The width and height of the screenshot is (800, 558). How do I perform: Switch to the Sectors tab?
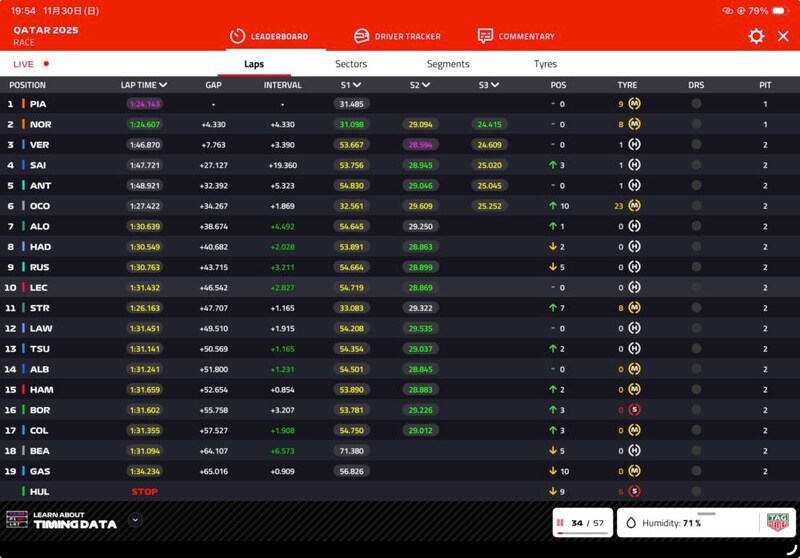pyautogui.click(x=350, y=64)
